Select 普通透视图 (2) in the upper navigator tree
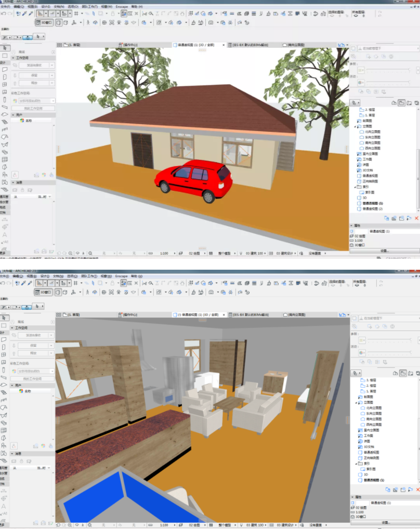The width and height of the screenshot is (420, 529). click(x=372, y=209)
